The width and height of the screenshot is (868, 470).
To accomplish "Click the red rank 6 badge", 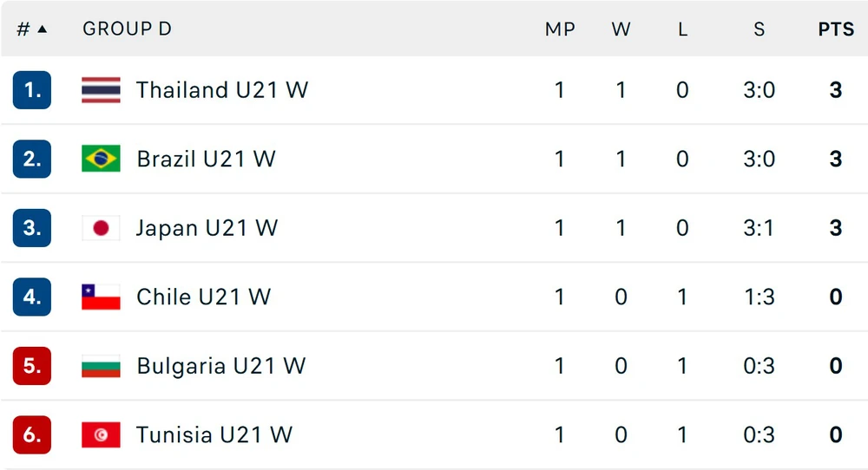I will [x=32, y=434].
